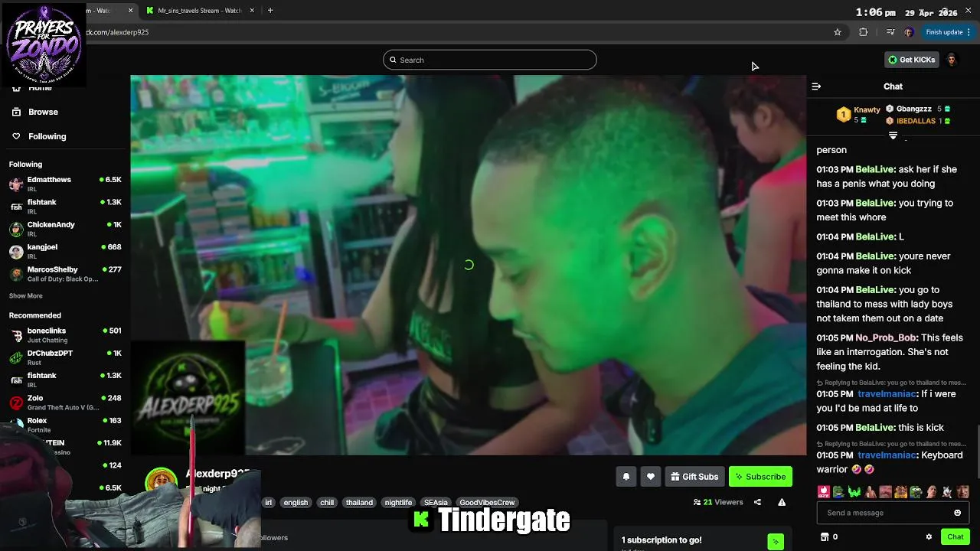Viewport: 980px width, 551px height.
Task: Click the Alexderp925 channel avatar below stream
Action: (161, 481)
